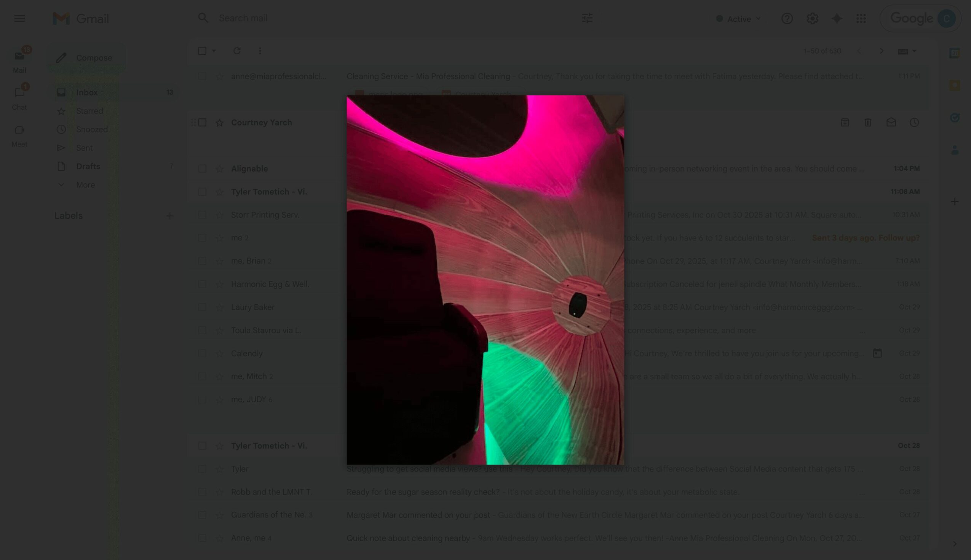Viewport: 971px width, 560px height.
Task: Select the Calendly email checkbox
Action: click(x=202, y=353)
